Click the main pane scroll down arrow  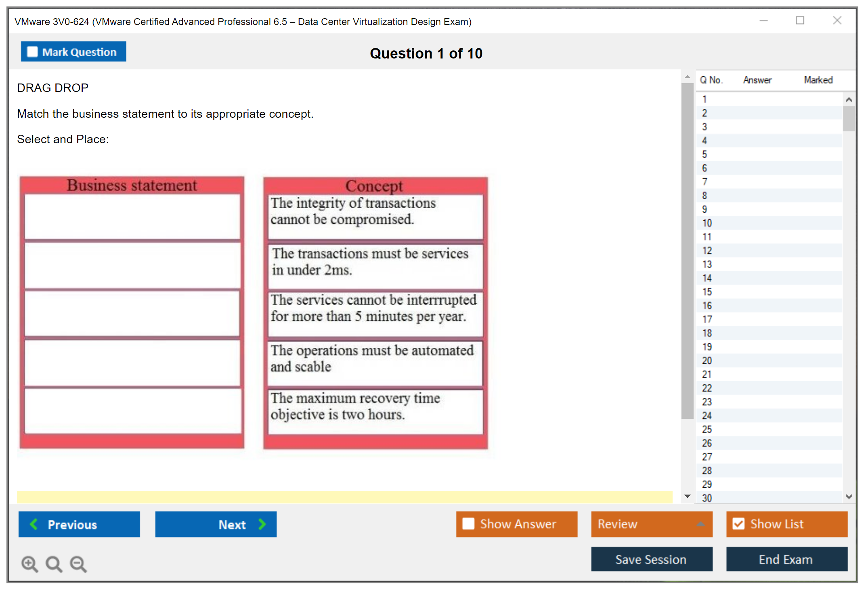tap(688, 496)
